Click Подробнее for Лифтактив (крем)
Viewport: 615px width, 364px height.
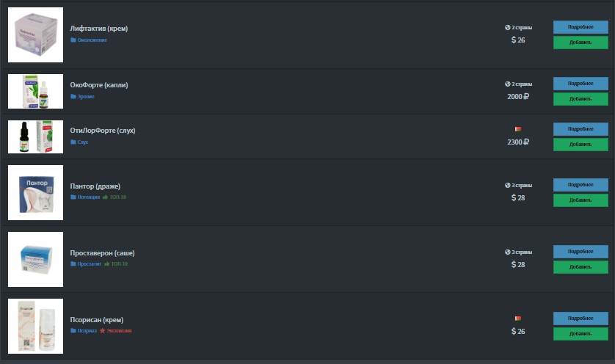click(x=581, y=27)
